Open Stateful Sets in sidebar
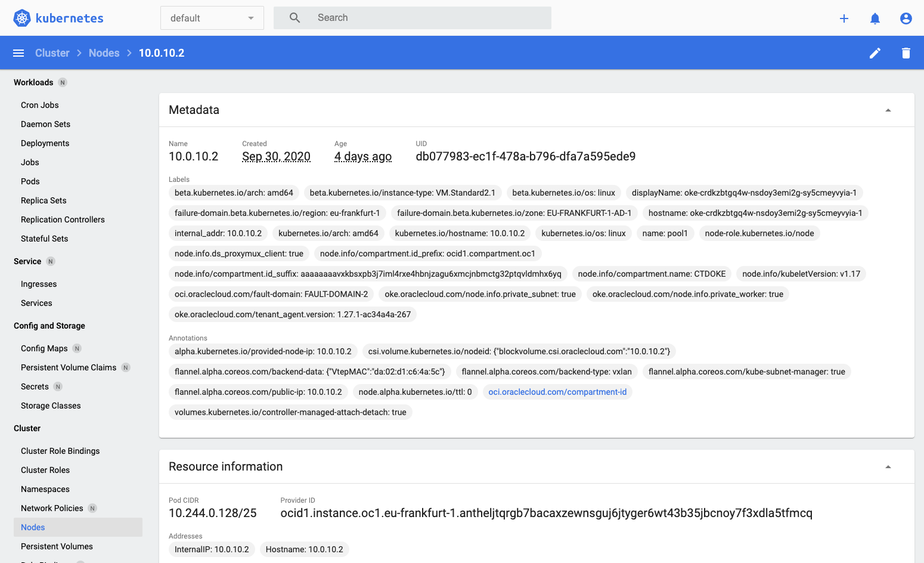 [44, 239]
